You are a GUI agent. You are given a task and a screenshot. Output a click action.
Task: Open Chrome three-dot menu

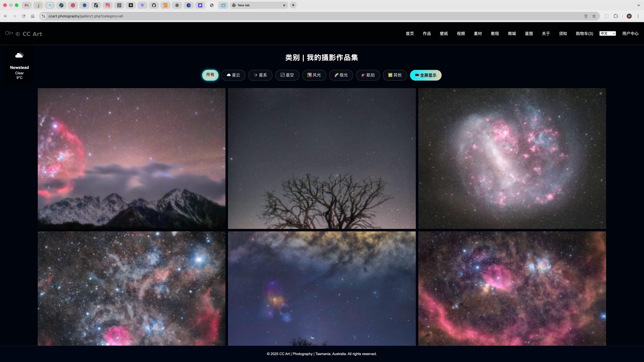(638, 16)
